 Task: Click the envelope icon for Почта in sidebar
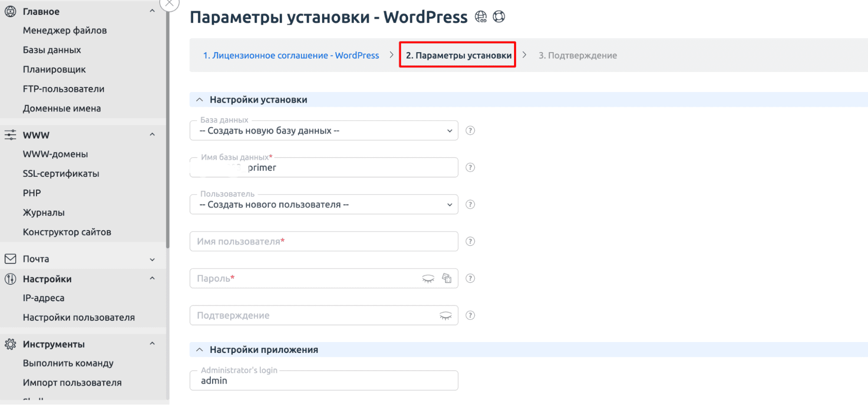[x=10, y=259]
